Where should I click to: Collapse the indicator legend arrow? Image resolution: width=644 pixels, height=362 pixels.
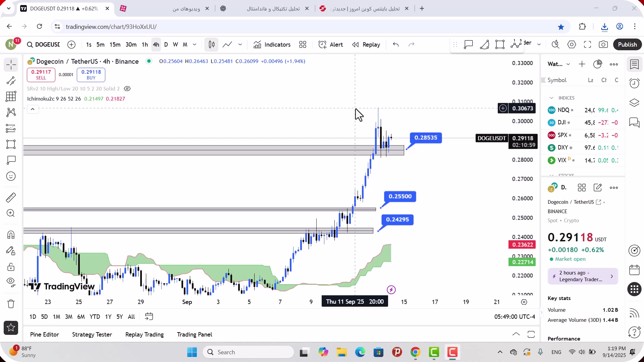click(x=33, y=109)
